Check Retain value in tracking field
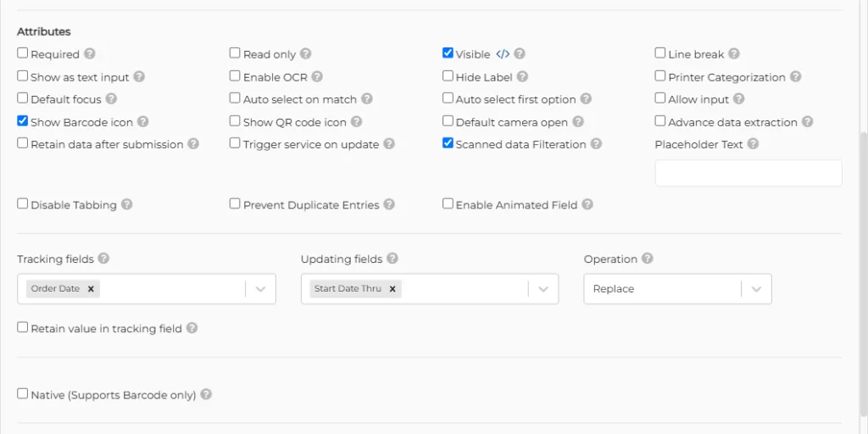 [22, 327]
